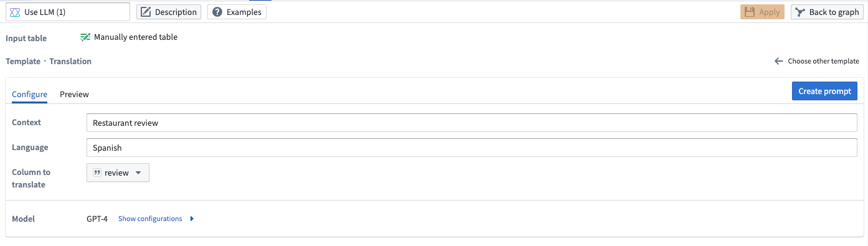Click the left arrow beside Choose other template
The image size is (868, 246).
point(778,61)
